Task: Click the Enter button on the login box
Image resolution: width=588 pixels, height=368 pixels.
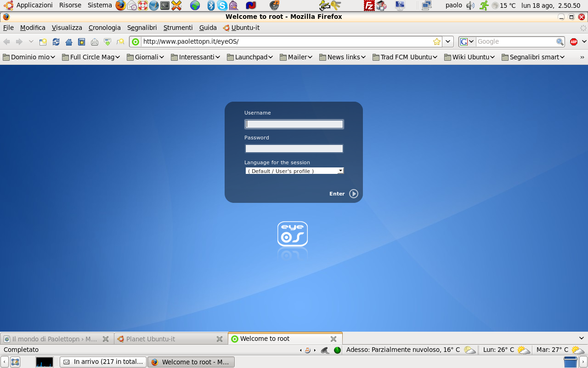Action: (344, 194)
